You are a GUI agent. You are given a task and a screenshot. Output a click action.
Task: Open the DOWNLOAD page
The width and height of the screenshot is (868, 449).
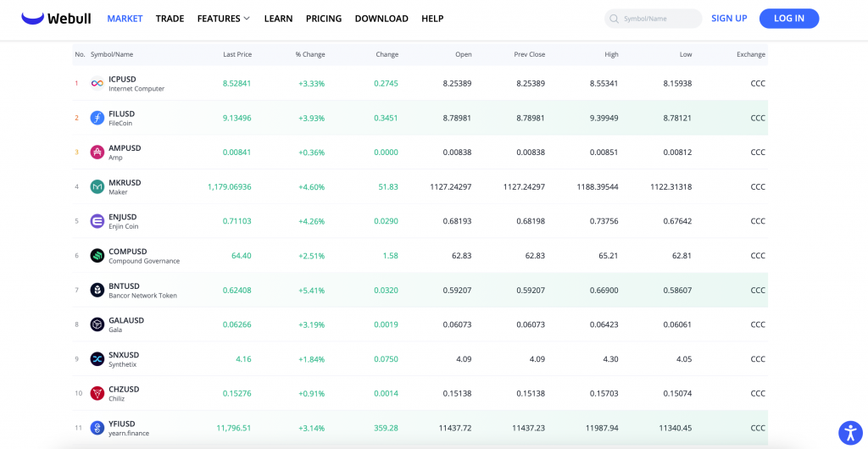coord(381,19)
